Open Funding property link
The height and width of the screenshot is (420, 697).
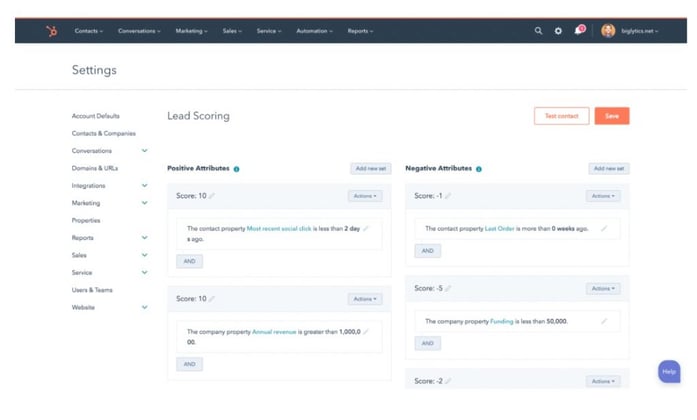coord(501,321)
